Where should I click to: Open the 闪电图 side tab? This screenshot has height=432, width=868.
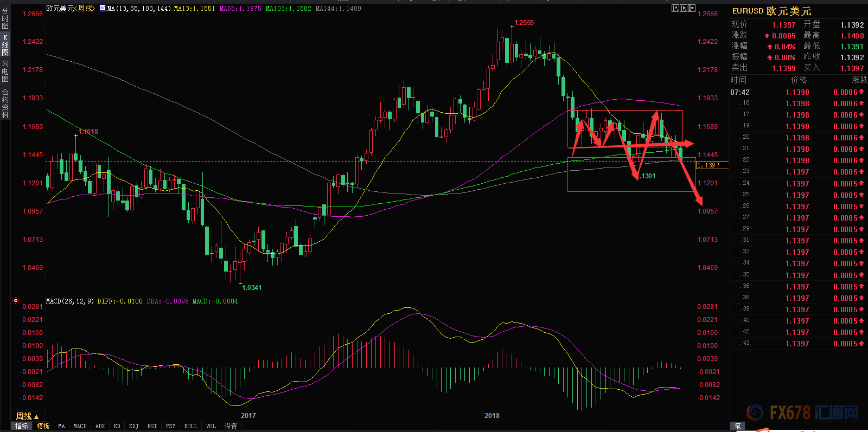pyautogui.click(x=5, y=72)
